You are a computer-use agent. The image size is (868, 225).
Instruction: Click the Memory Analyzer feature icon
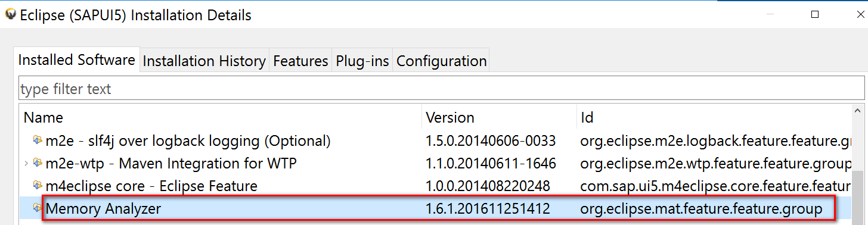point(38,208)
